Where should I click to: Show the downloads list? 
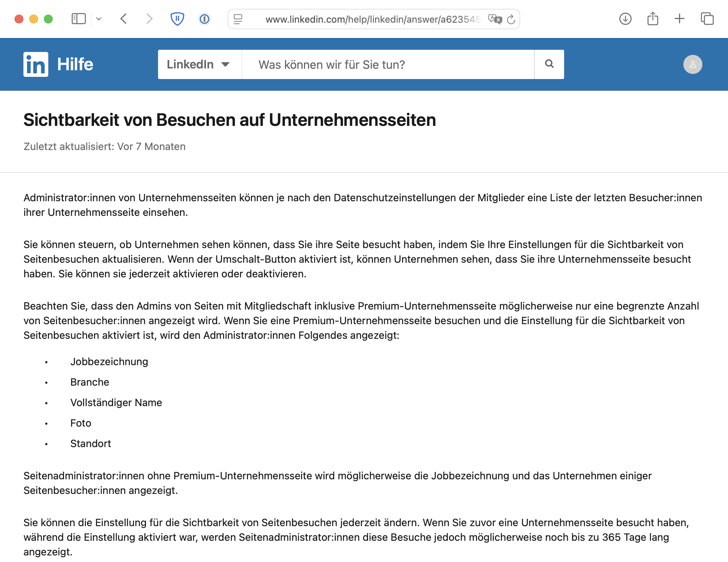coord(625,19)
